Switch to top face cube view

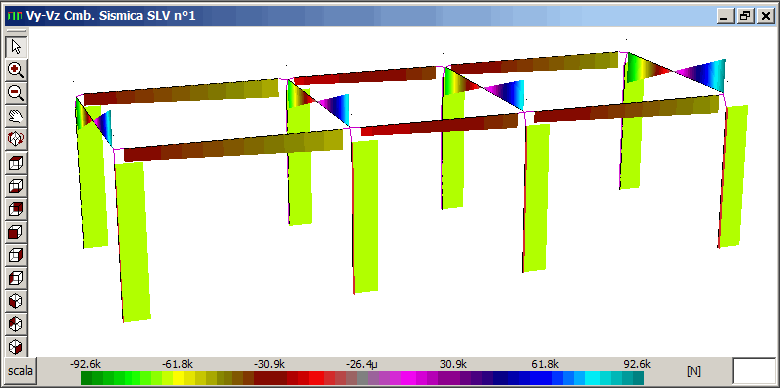(16, 163)
